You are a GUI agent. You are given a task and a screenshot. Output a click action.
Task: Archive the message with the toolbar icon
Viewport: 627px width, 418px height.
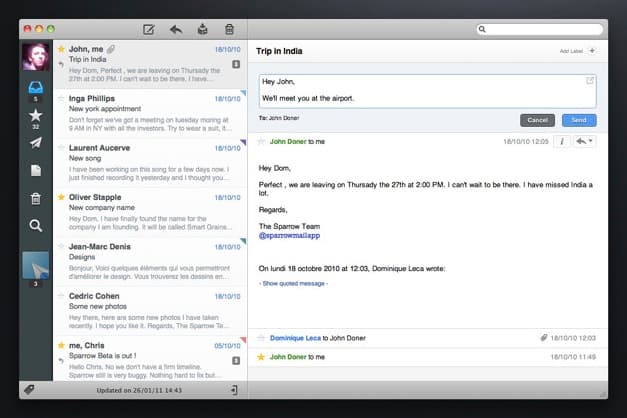point(202,29)
